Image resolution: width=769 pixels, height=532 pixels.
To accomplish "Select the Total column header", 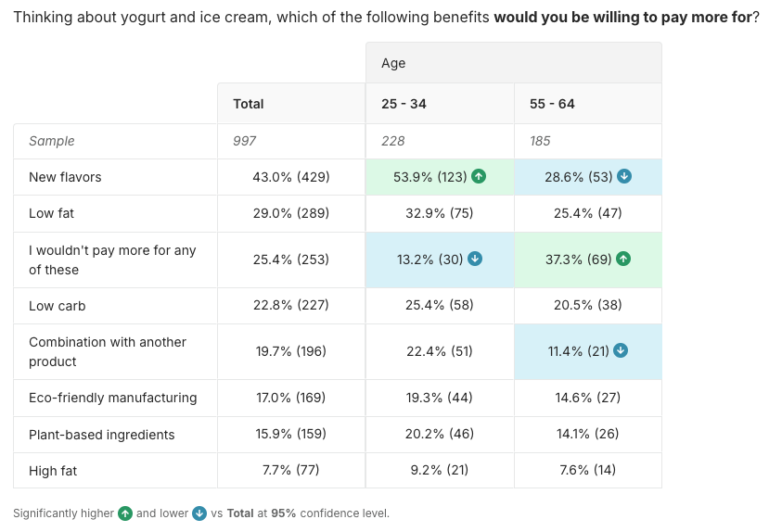I will pos(249,104).
